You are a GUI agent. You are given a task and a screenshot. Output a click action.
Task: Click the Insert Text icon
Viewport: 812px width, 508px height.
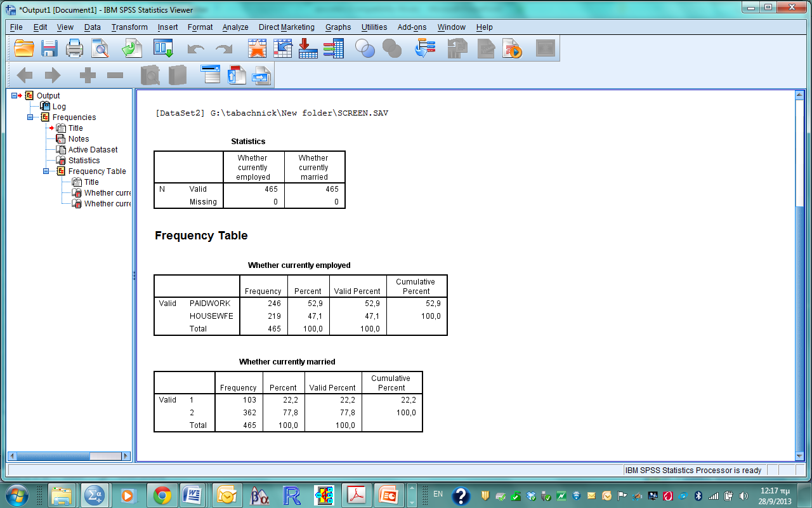pyautogui.click(x=261, y=76)
